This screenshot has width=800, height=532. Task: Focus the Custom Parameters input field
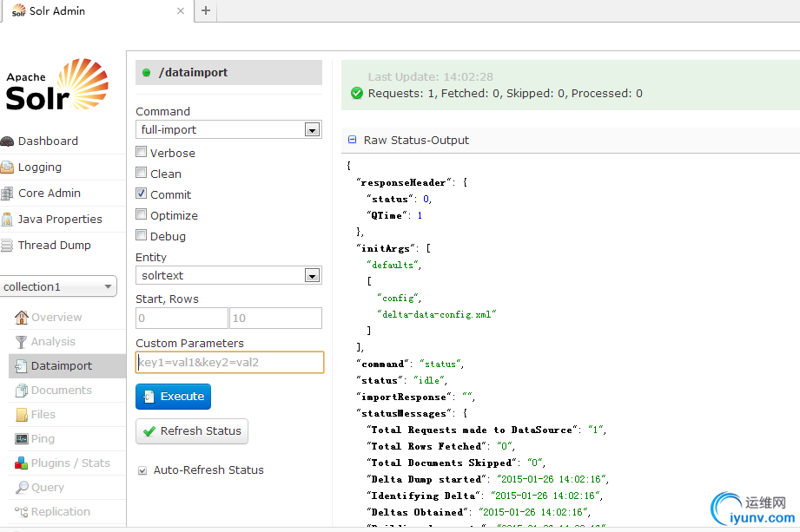[x=229, y=362]
